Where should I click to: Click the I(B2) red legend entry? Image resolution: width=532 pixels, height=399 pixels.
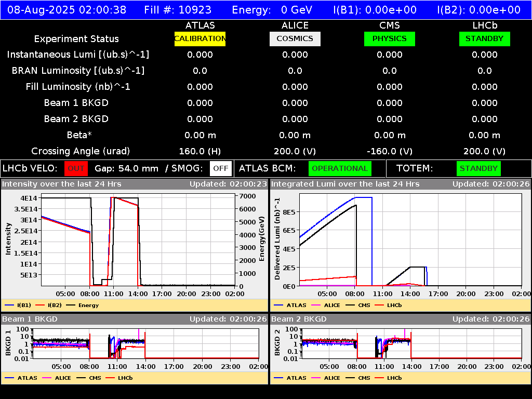[49, 305]
